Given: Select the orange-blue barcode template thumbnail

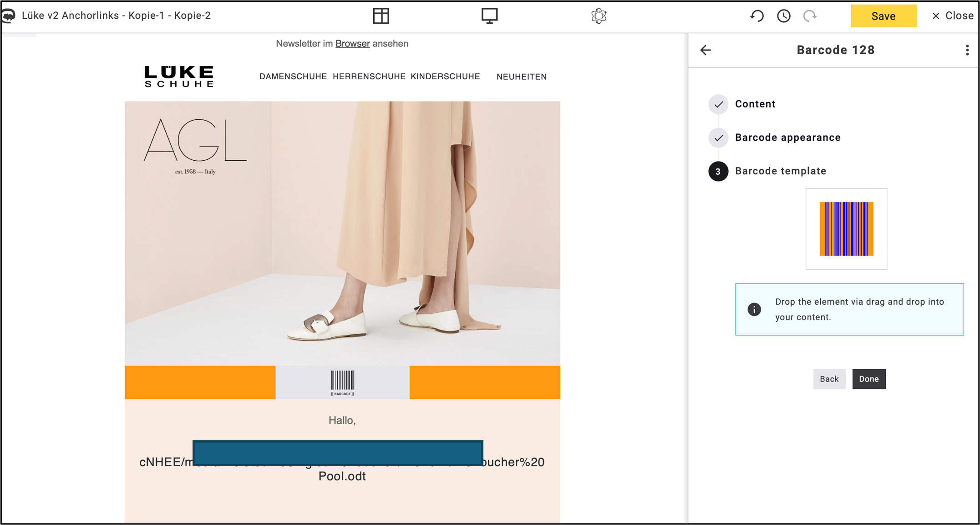Looking at the screenshot, I should 846,229.
